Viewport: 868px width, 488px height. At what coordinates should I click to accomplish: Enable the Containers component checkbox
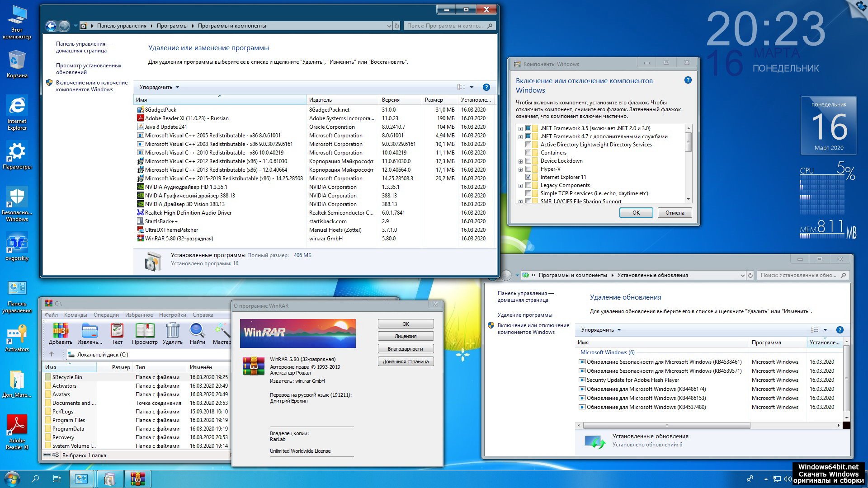(x=528, y=153)
